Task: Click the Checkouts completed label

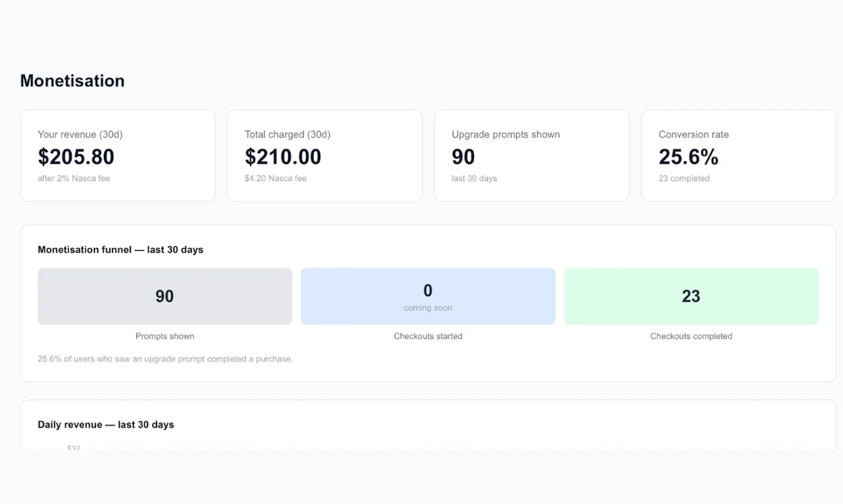Action: pos(691,336)
